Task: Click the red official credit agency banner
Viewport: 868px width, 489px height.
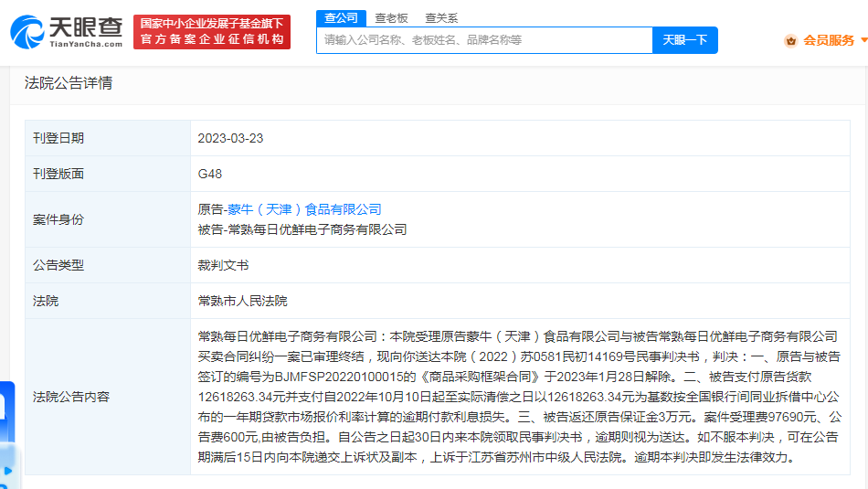Action: pos(211,32)
